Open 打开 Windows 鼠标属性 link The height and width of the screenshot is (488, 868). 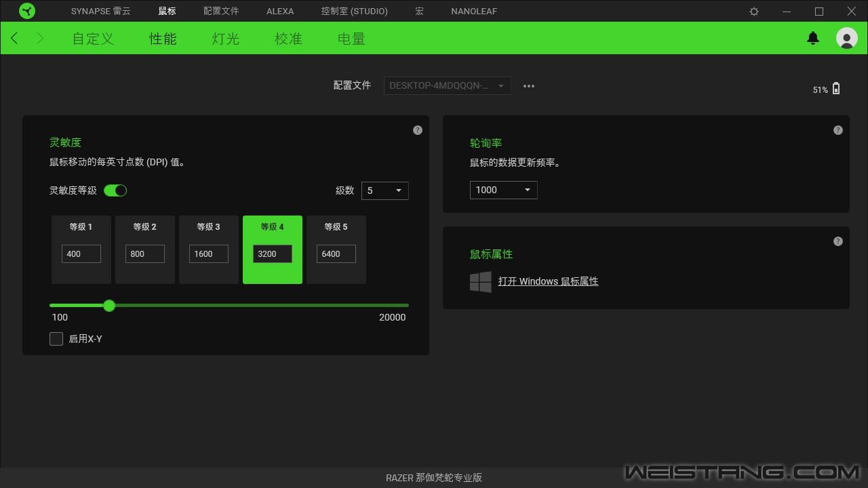[x=548, y=281]
